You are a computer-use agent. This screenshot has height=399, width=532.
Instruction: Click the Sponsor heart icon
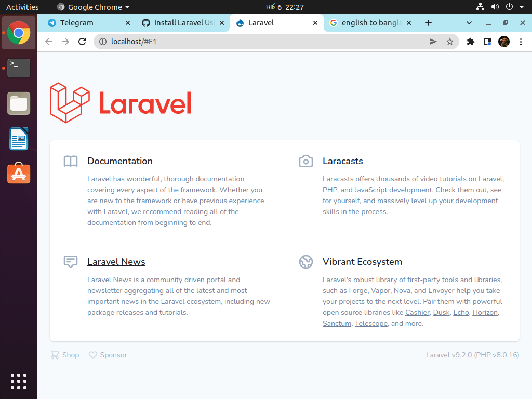(x=92, y=355)
